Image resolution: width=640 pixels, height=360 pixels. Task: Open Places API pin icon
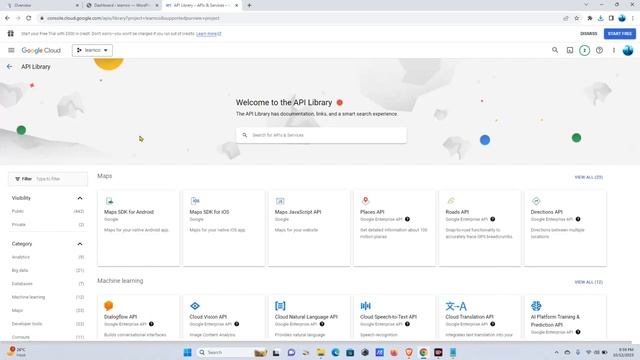365,200
